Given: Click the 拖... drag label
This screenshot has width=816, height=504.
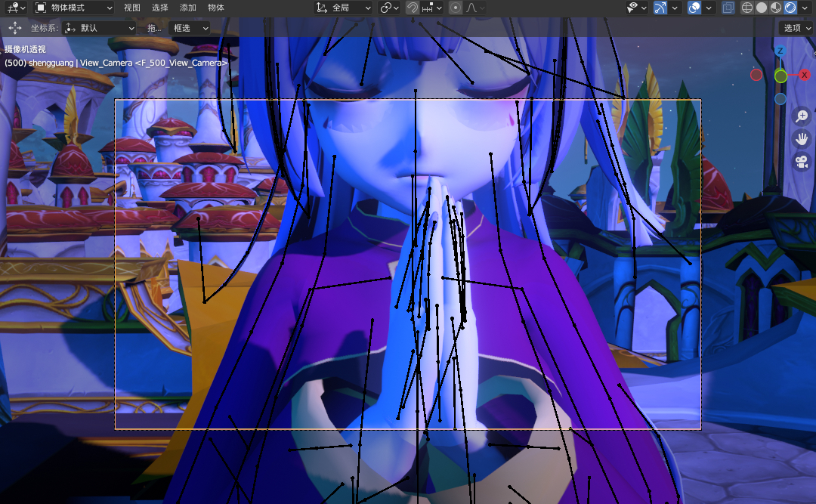Looking at the screenshot, I should point(154,28).
